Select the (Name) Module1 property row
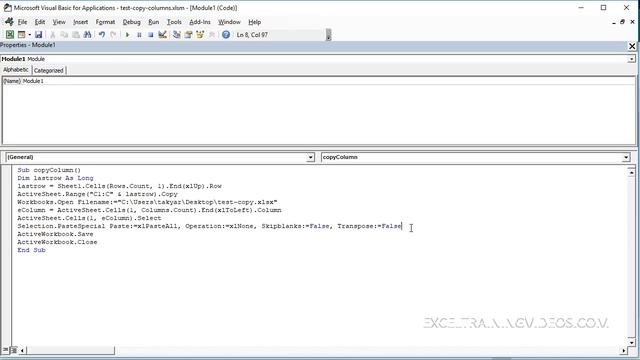Screen dimensions: 640x360 319,81
